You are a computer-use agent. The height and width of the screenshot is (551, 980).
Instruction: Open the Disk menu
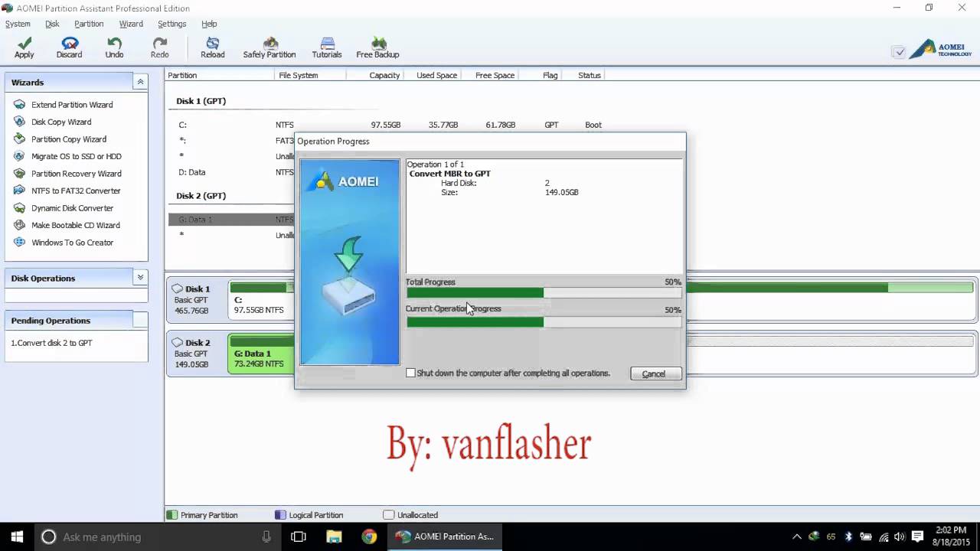pyautogui.click(x=52, y=24)
